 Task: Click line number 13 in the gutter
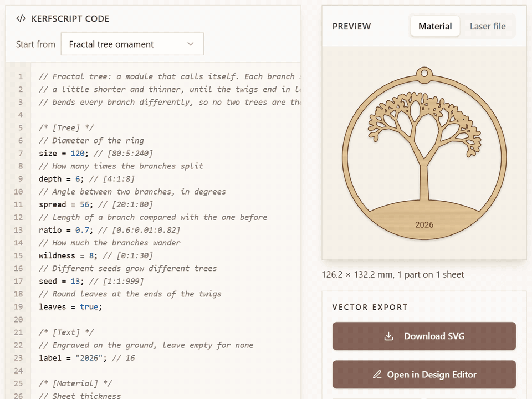tap(18, 230)
